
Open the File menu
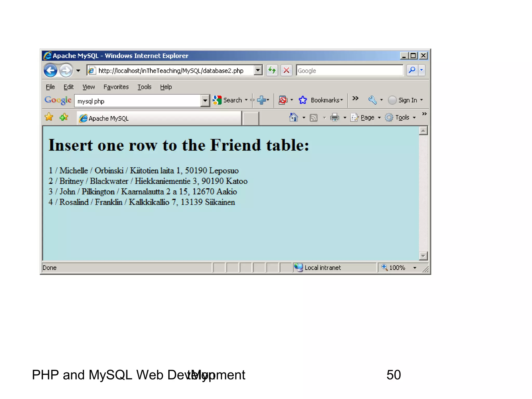coord(50,87)
